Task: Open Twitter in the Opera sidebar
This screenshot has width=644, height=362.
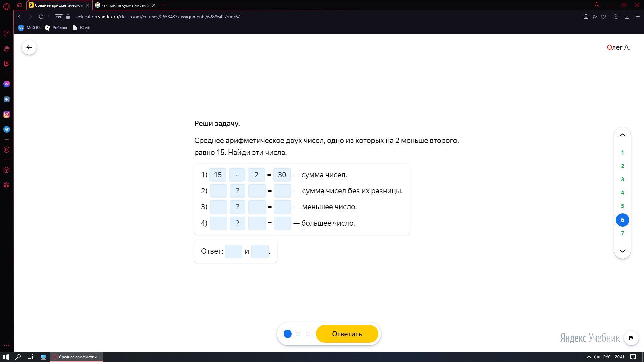Action: (6, 129)
